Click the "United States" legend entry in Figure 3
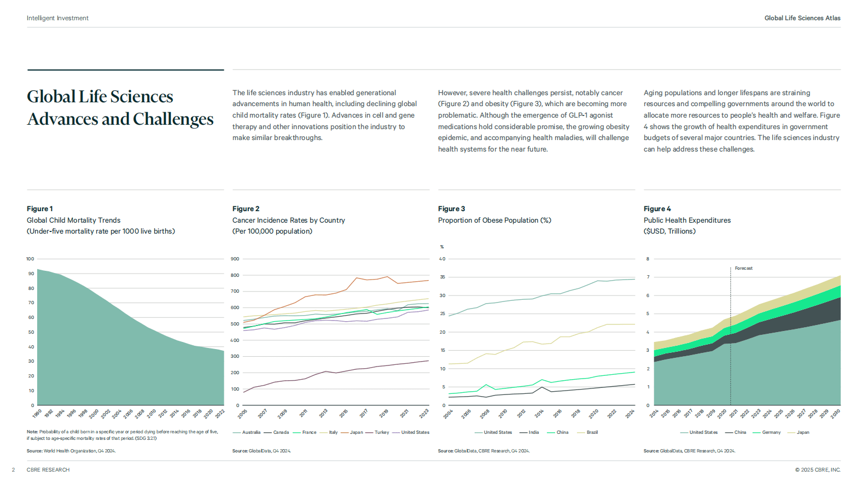Viewport: 868px width, 488px height. [493, 432]
